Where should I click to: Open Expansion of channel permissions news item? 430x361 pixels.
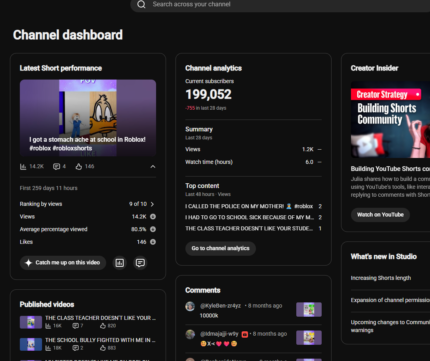click(390, 300)
